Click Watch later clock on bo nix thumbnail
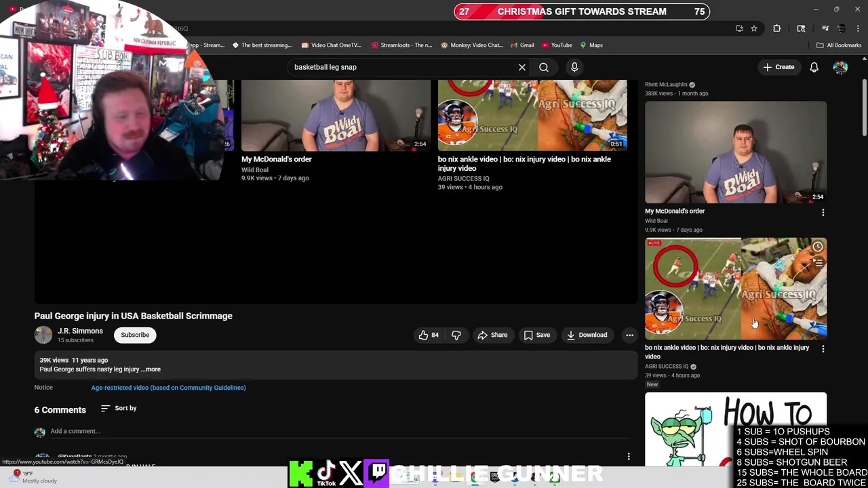The image size is (868, 488). (x=818, y=247)
